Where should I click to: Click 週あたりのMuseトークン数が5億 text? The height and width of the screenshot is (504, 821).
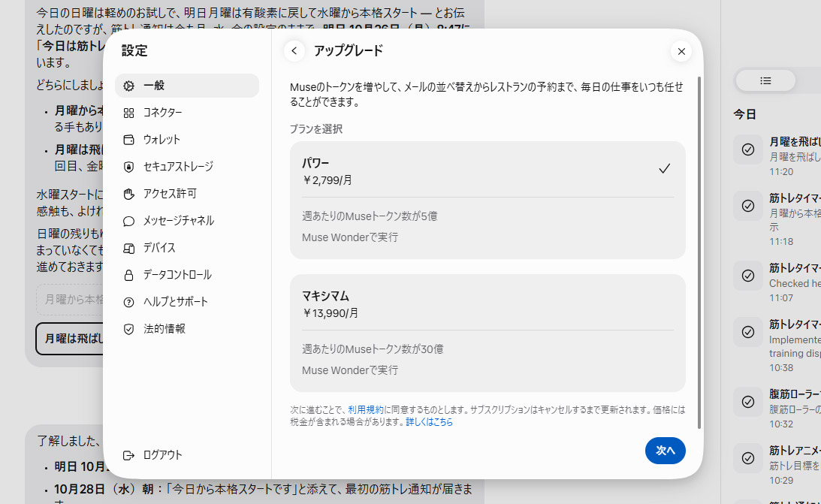pos(370,216)
